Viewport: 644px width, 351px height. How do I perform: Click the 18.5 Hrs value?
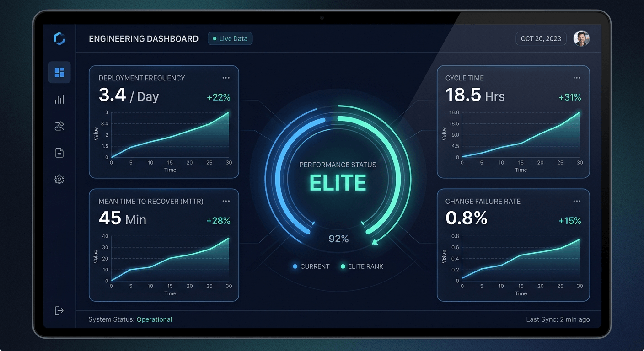click(x=475, y=96)
